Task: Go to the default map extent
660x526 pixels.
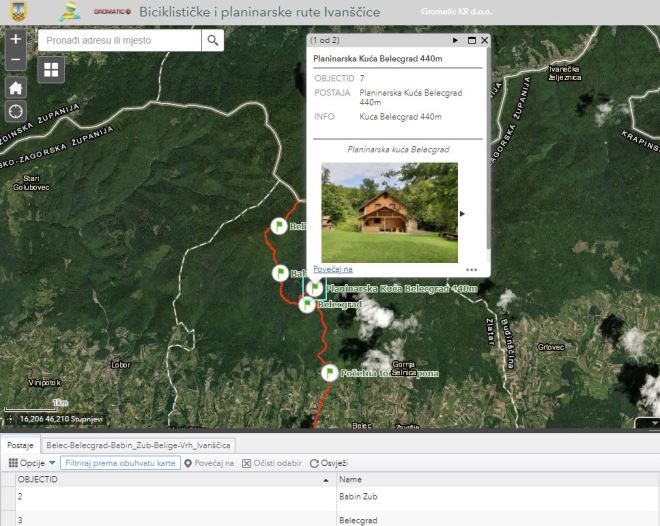Action: tap(16, 87)
